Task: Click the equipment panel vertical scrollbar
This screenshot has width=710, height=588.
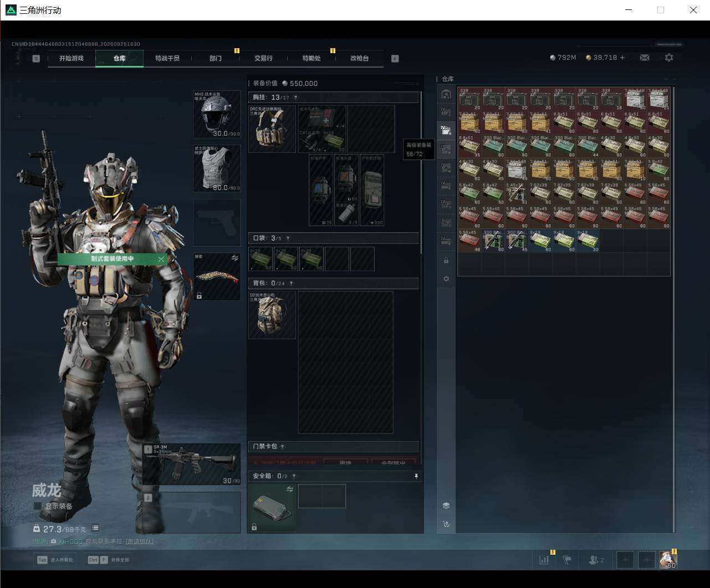Action: pyautogui.click(x=421, y=172)
